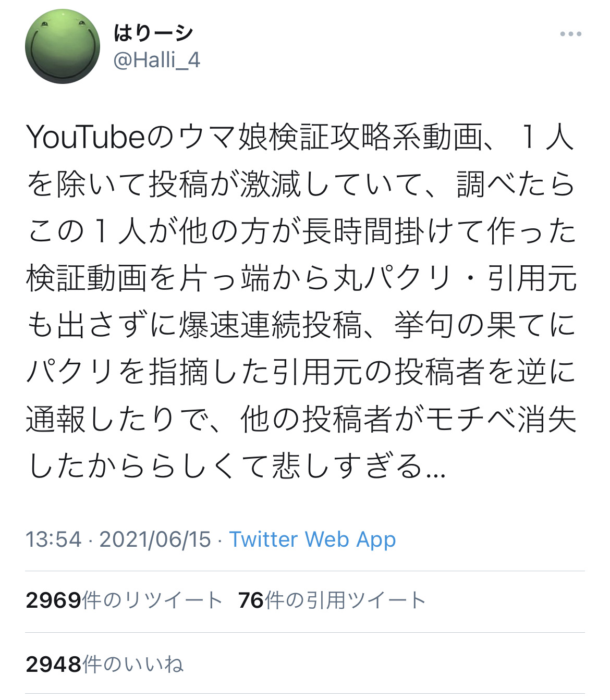Screen dimensions: 610x700
Task: Click the 件のいいね label
Action: click(133, 665)
